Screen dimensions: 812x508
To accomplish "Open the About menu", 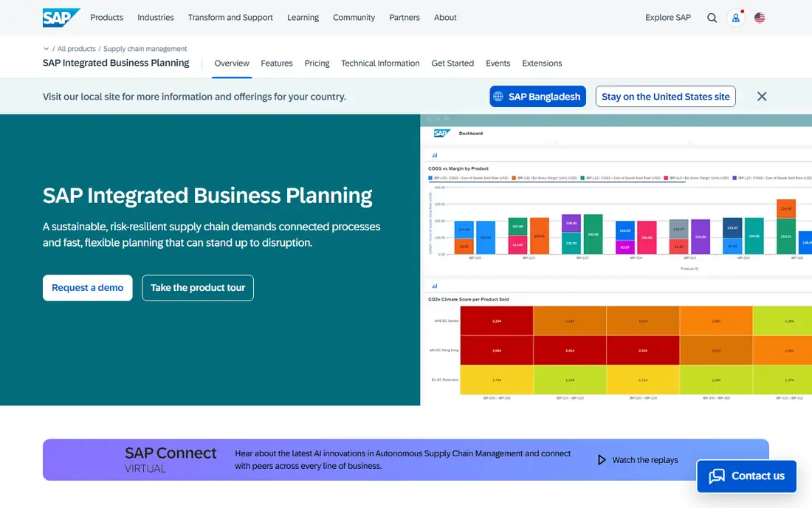I will coord(445,18).
